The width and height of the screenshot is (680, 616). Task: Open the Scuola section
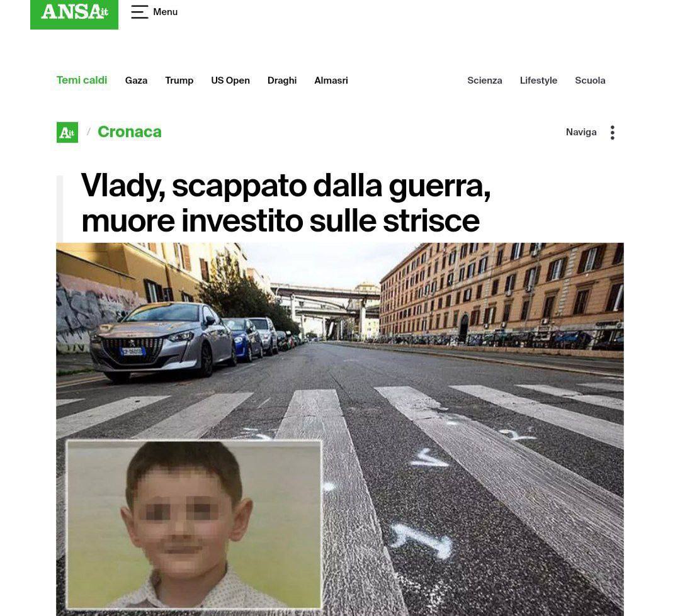coord(590,80)
